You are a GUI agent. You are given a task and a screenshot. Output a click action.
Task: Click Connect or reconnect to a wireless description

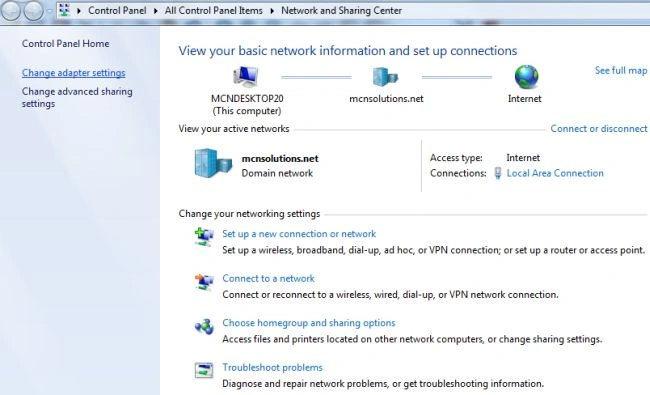pos(390,295)
